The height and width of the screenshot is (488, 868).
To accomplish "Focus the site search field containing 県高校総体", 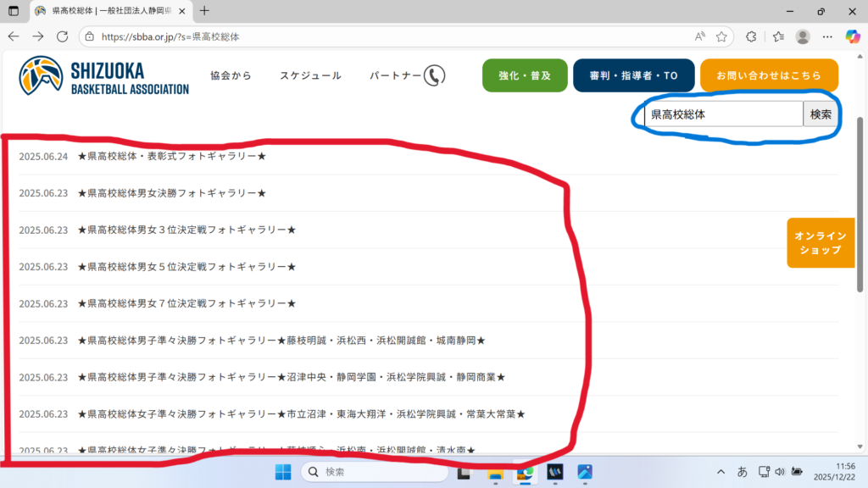I will click(723, 114).
